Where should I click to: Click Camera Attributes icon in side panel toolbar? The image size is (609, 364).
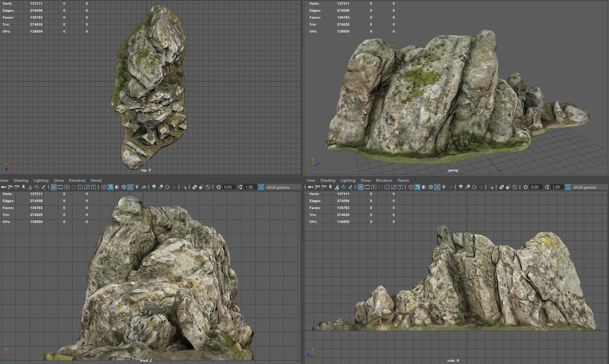(x=323, y=187)
